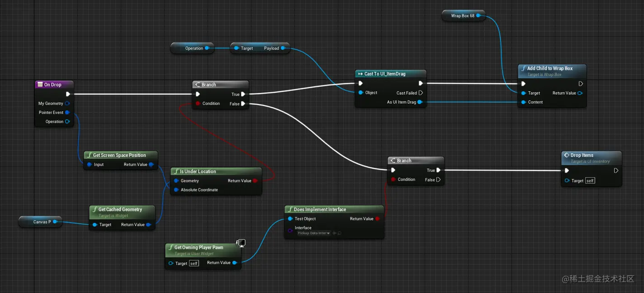Click execution output pin of Add Child to Wrap Box
This screenshot has width=644, height=293.
pos(581,84)
